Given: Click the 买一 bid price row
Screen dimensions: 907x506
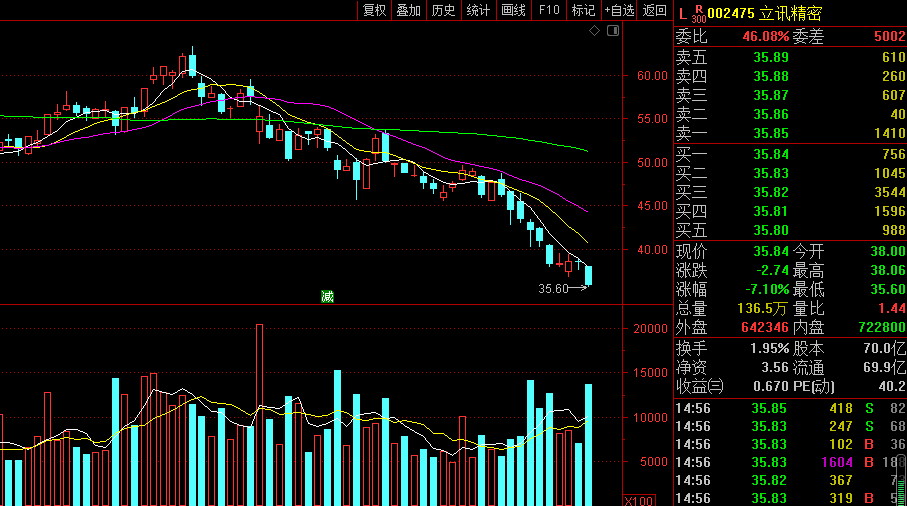Looking at the screenshot, I should (790, 154).
